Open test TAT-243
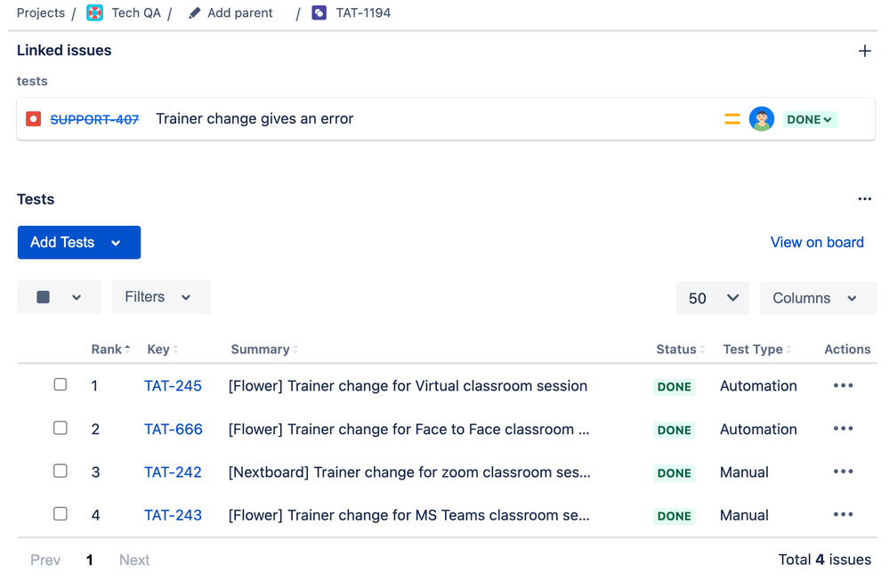The height and width of the screenshot is (588, 889). pyautogui.click(x=173, y=515)
